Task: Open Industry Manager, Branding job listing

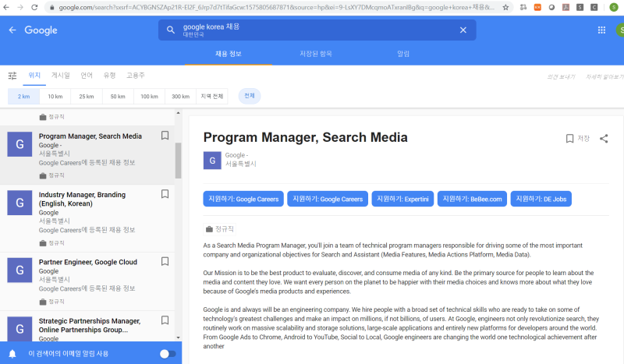Action: 87,218
